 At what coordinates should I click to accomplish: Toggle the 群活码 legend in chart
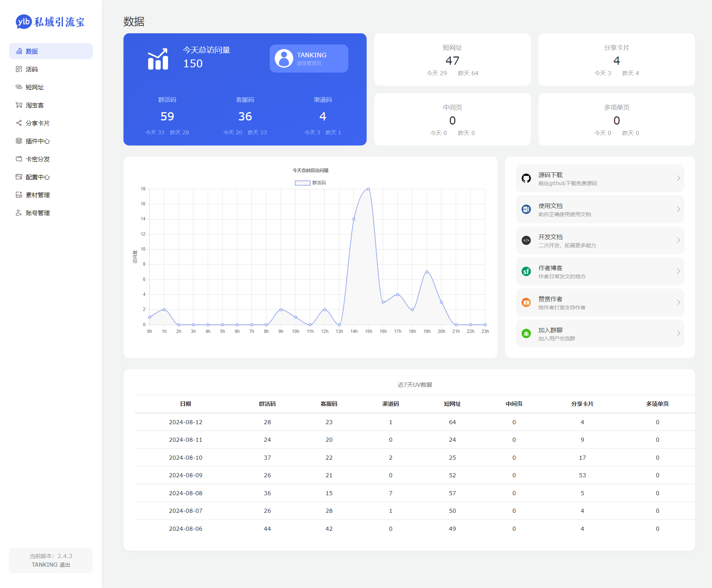tap(302, 183)
